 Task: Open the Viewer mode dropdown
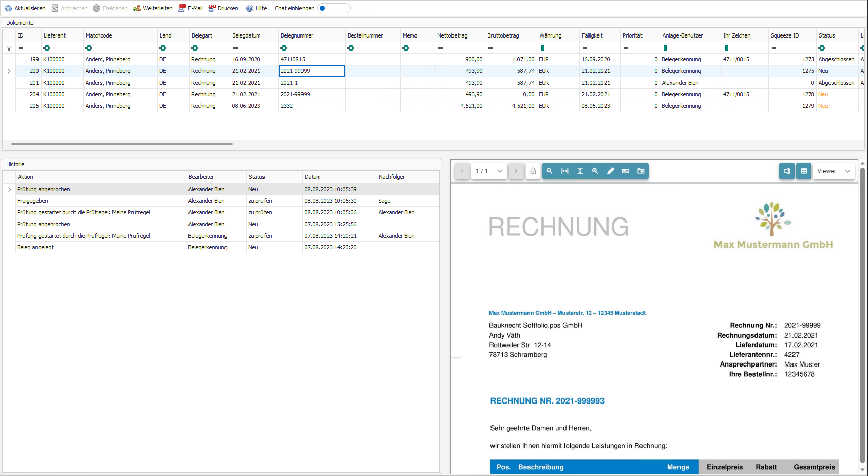(x=834, y=171)
